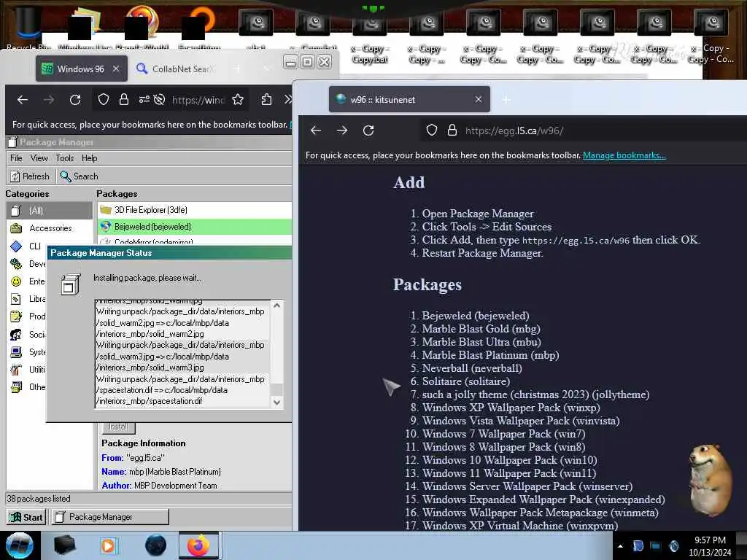Click the Social category icon
This screenshot has width=747, height=560.
[x=16, y=334]
